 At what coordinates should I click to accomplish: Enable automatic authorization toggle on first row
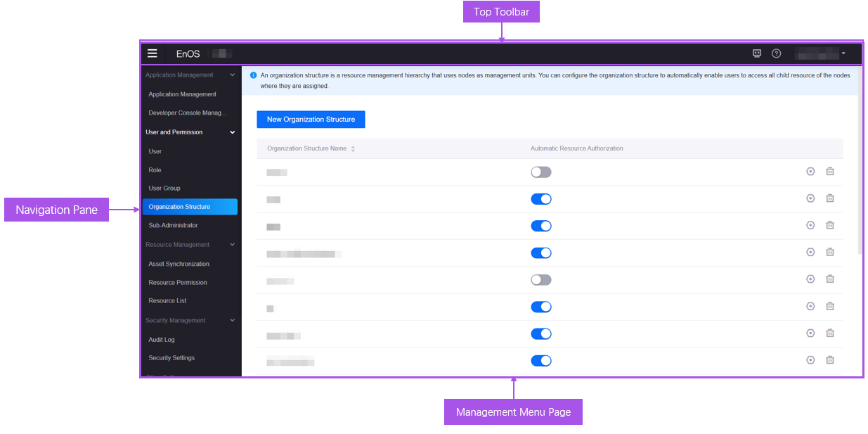[x=540, y=172]
